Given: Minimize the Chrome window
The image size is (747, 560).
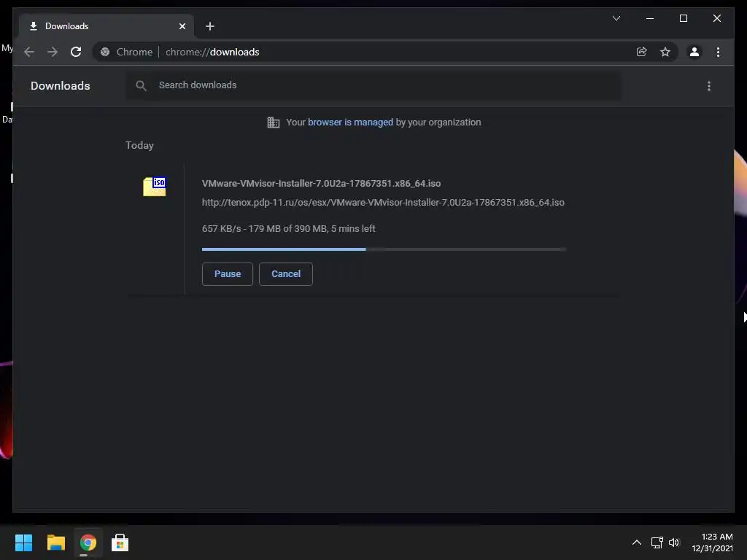Looking at the screenshot, I should coord(650,18).
